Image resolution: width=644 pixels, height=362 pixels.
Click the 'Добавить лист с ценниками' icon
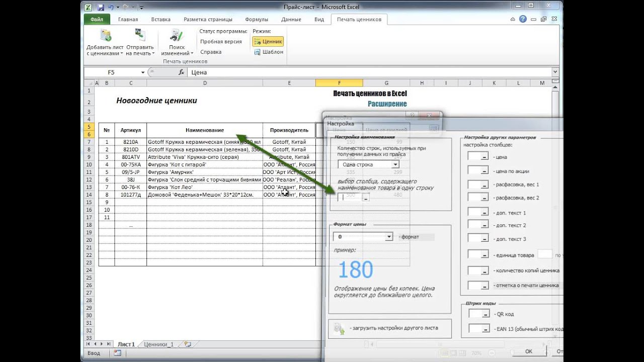[x=105, y=35]
